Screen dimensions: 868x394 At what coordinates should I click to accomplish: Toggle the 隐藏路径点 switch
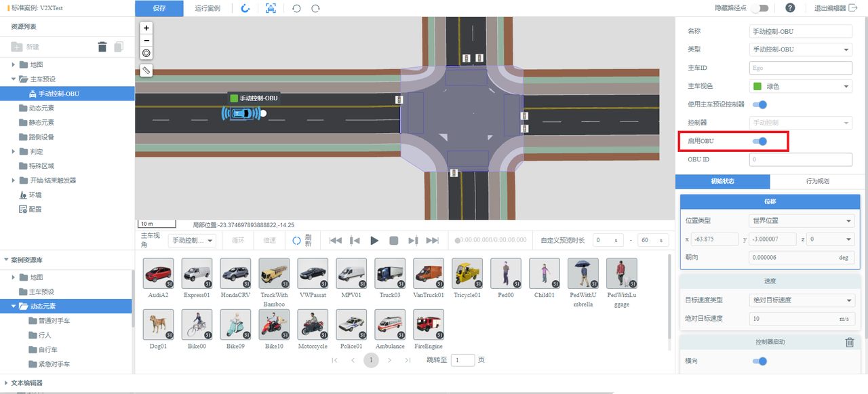pyautogui.click(x=759, y=8)
